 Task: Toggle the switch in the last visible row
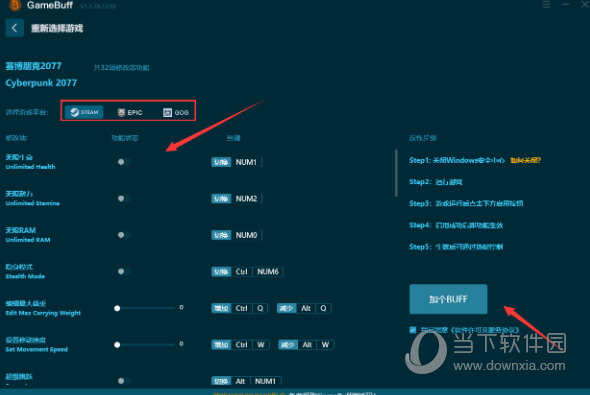[x=123, y=381]
